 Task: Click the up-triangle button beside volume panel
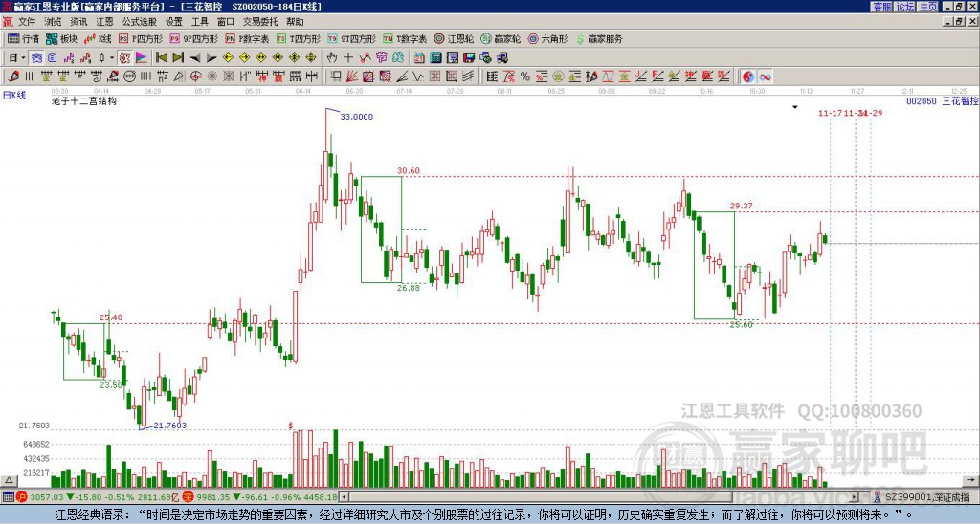[9, 480]
